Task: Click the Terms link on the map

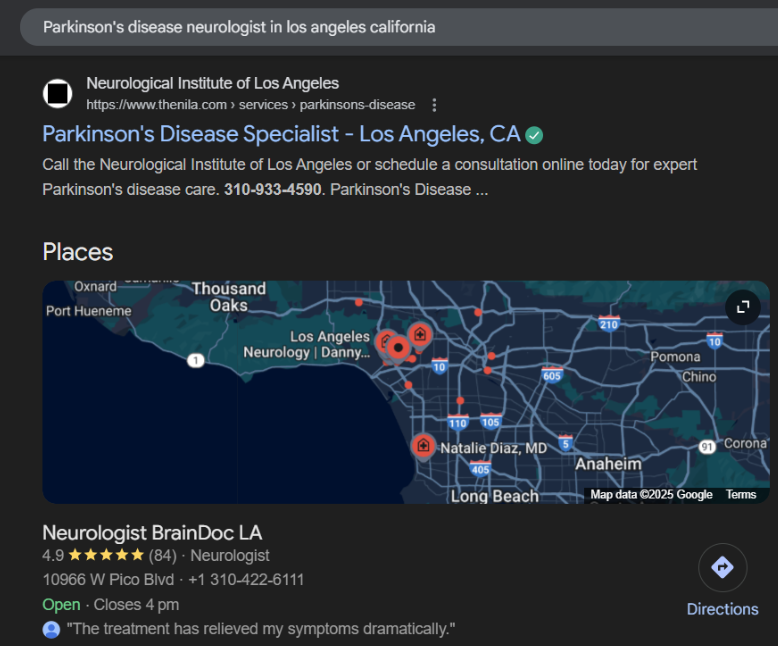Action: tap(741, 495)
